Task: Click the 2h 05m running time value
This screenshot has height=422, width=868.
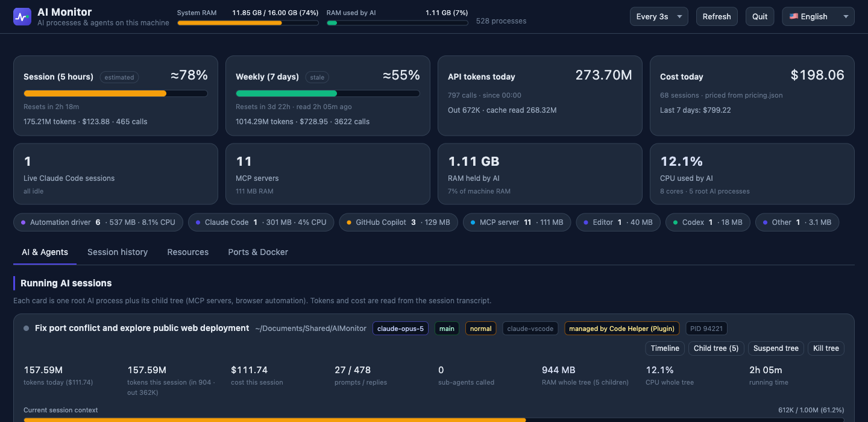Action: (766, 370)
